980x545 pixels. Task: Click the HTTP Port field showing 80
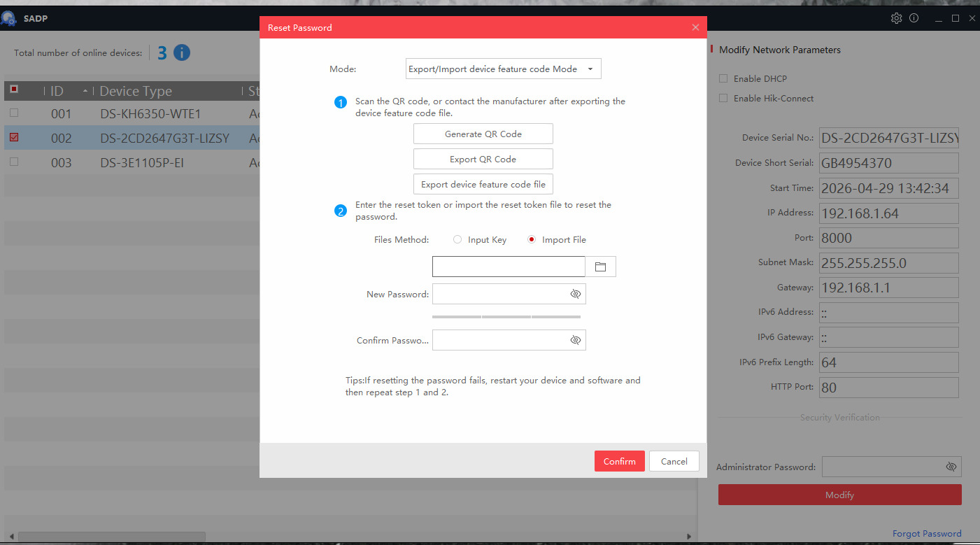pos(888,387)
